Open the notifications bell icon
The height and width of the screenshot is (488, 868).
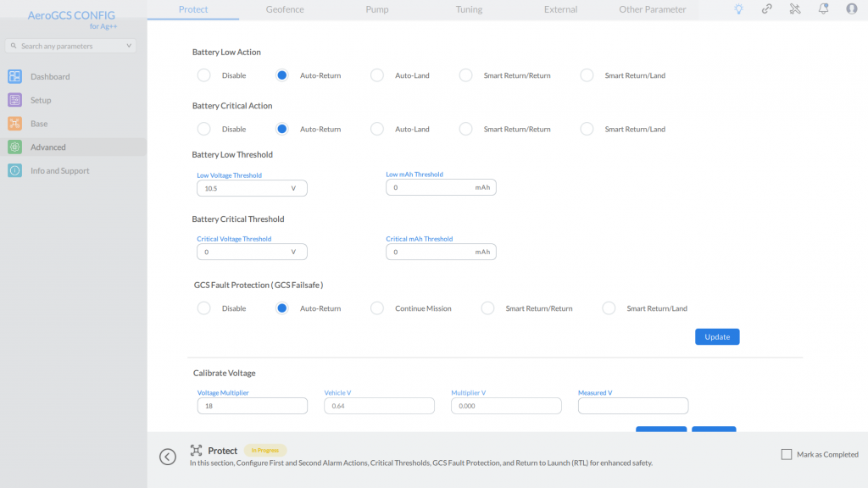point(821,8)
